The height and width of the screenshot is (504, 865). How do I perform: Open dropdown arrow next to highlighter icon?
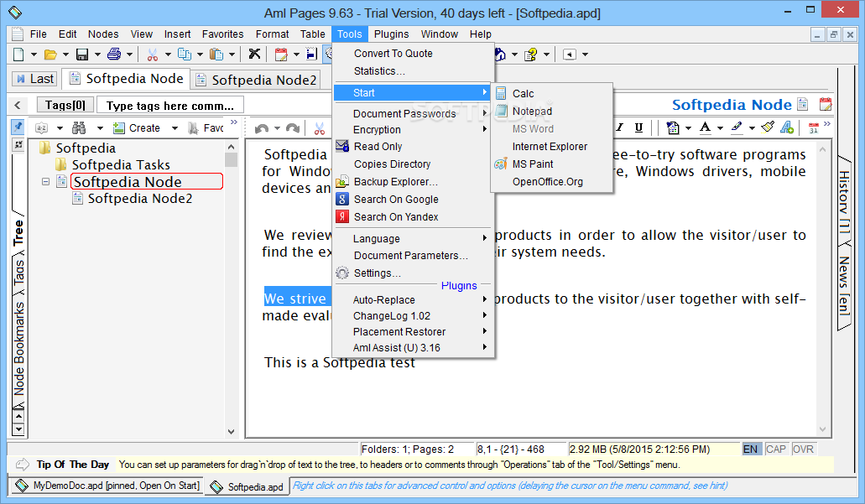pos(752,128)
